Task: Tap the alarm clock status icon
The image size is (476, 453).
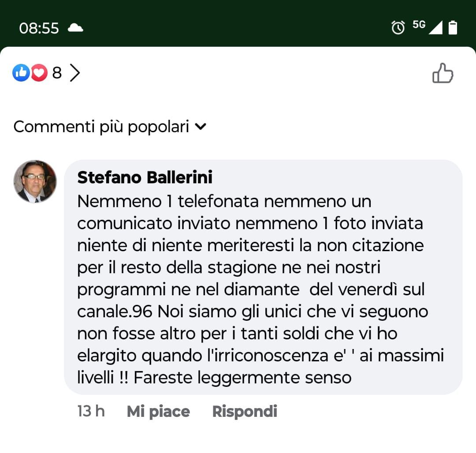Action: 398,28
